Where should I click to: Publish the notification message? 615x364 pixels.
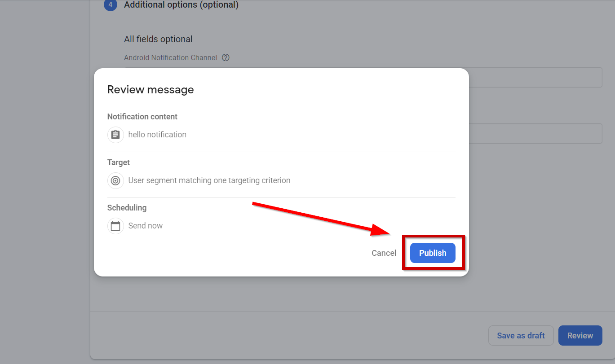pos(433,253)
